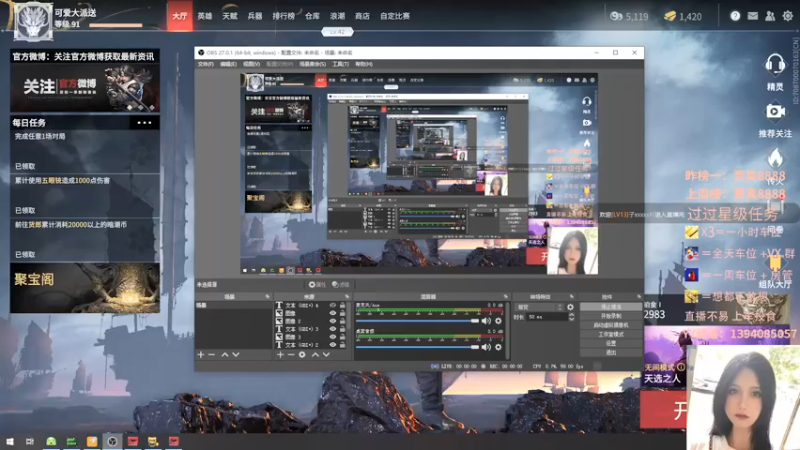The height and width of the screenshot is (450, 800).
Task: Toggle visibility of the 图像 2 source
Action: pos(333,321)
